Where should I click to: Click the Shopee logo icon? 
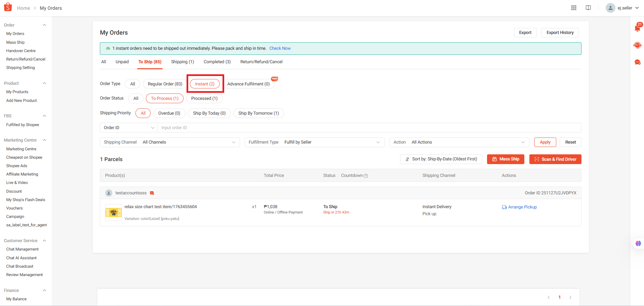pos(8,7)
